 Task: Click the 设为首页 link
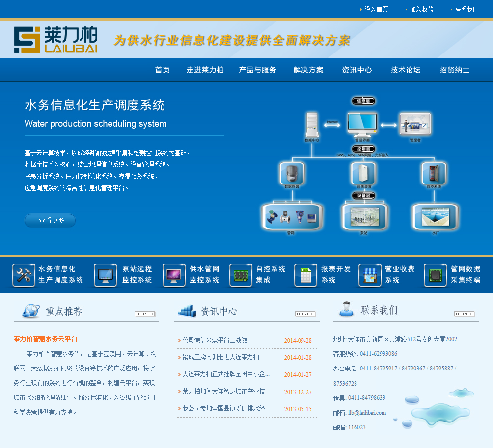(376, 9)
